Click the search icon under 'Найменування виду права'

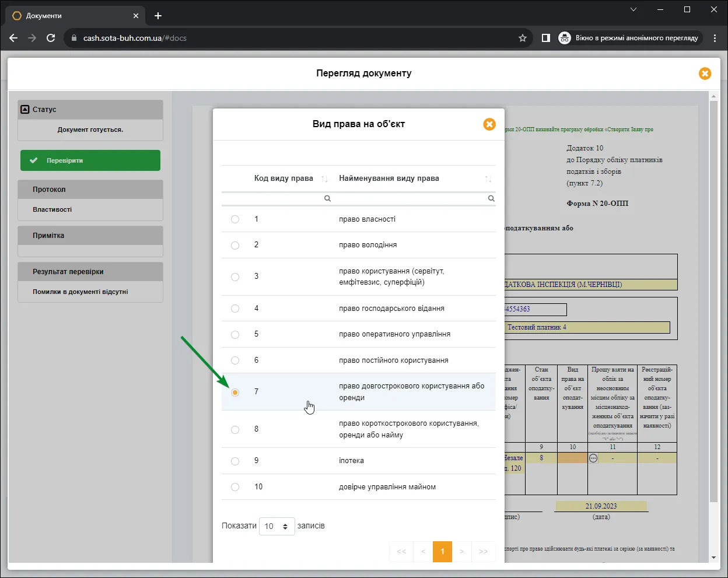point(491,198)
